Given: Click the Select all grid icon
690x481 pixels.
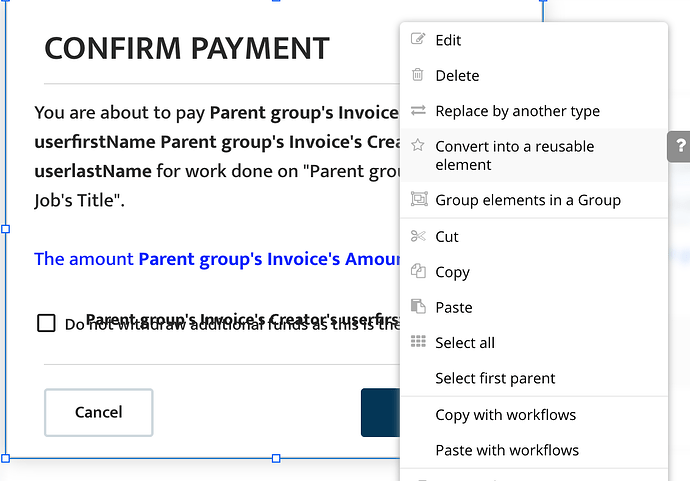Looking at the screenshot, I should click(418, 341).
